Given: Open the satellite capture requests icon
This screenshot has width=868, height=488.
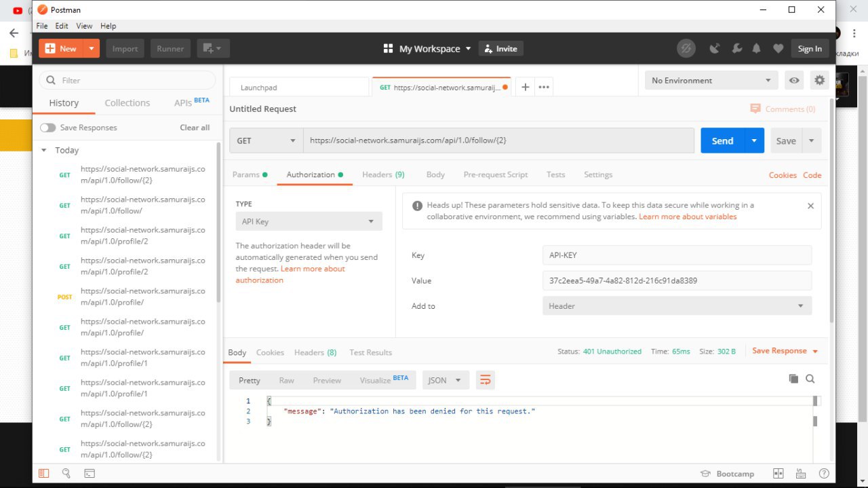Looking at the screenshot, I should 714,48.
